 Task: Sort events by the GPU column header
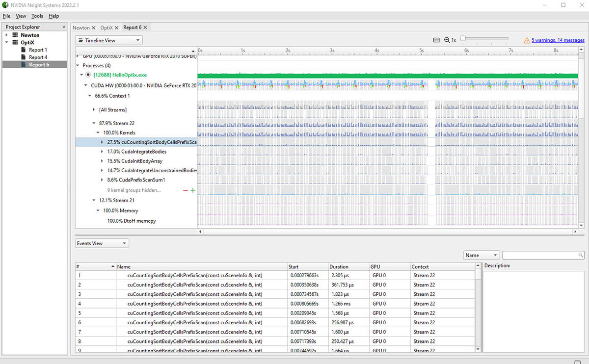(389, 267)
